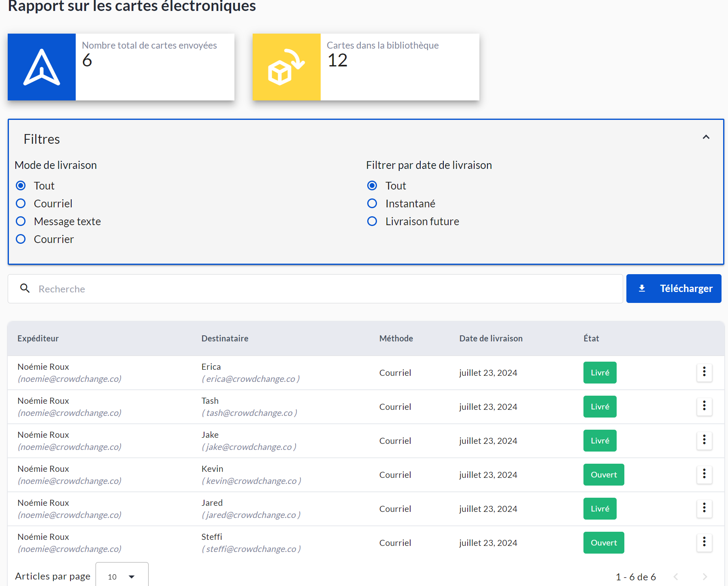This screenshot has width=728, height=586.
Task: Open the three-dot menu for Kevin's row
Action: pos(704,474)
